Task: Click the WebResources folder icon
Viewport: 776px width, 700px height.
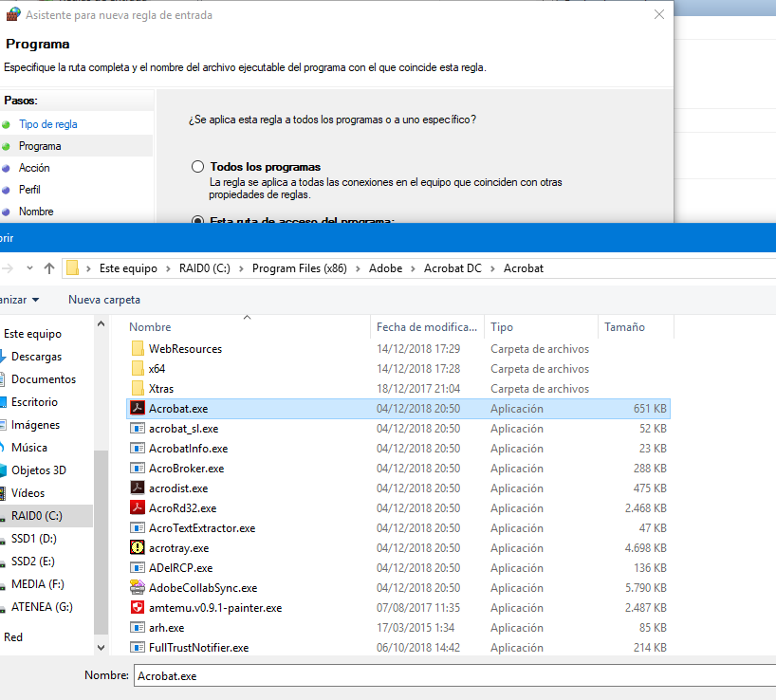Action: [x=138, y=349]
